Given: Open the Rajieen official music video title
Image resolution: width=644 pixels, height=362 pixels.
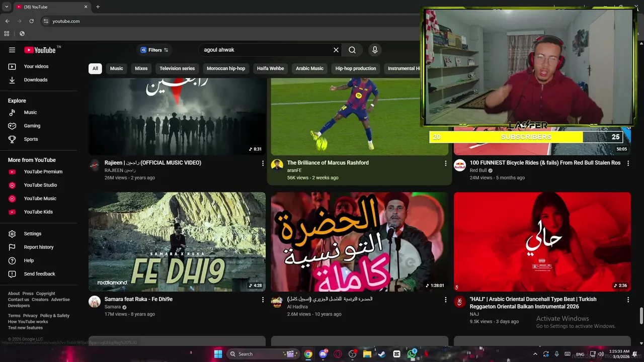Looking at the screenshot, I should (153, 163).
